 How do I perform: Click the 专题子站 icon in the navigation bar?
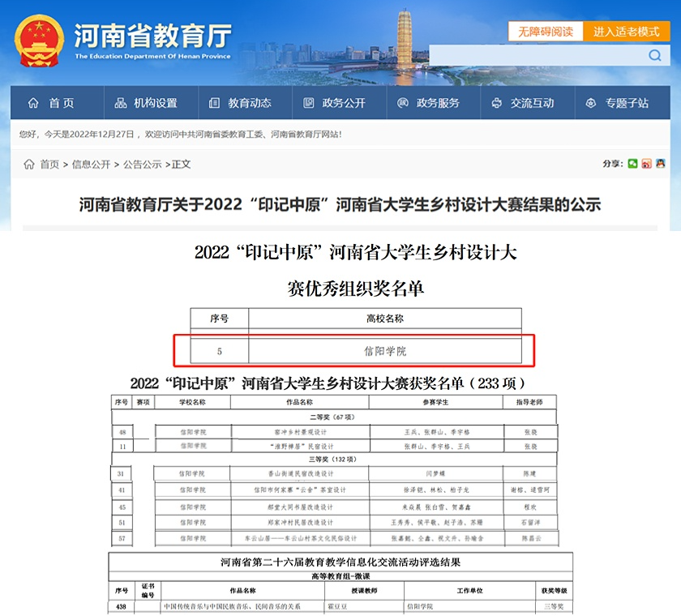pyautogui.click(x=591, y=103)
